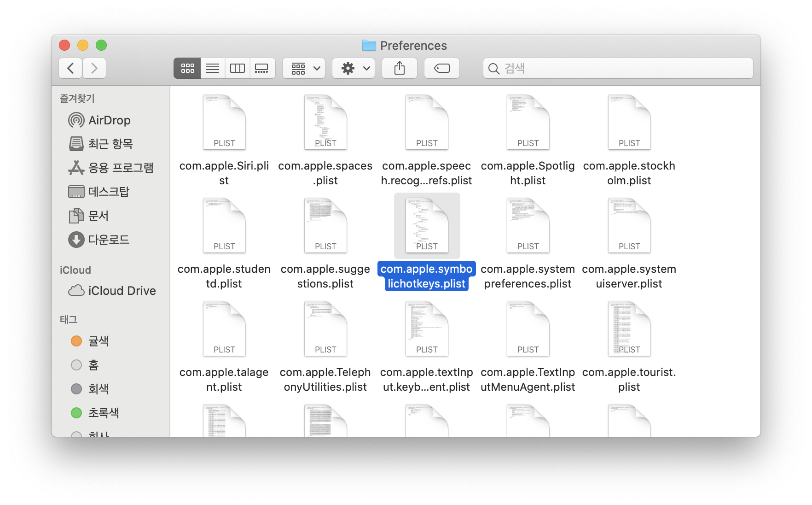Screen dimensions: 812x505
Task: Click the Share toolbar button
Action: click(x=400, y=68)
